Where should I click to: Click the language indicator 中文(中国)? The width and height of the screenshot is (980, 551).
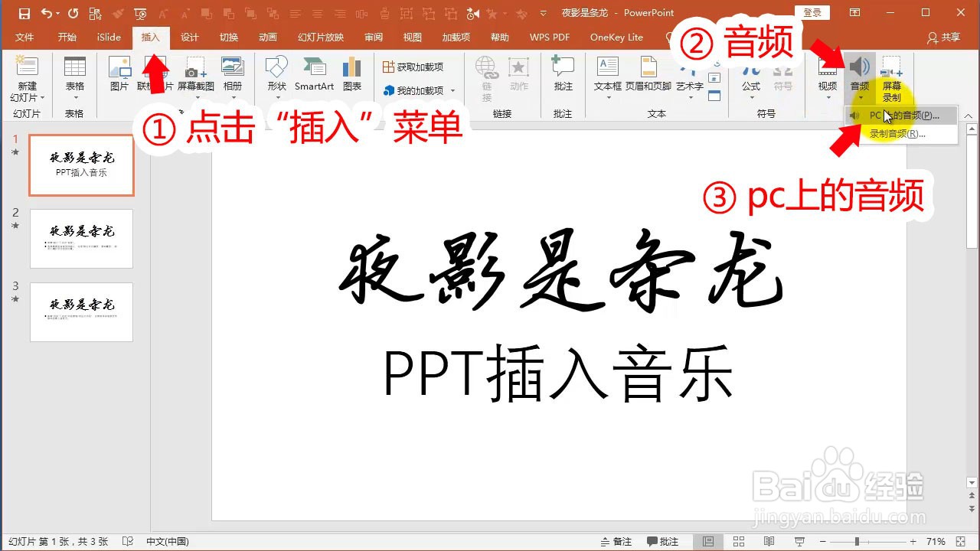167,542
